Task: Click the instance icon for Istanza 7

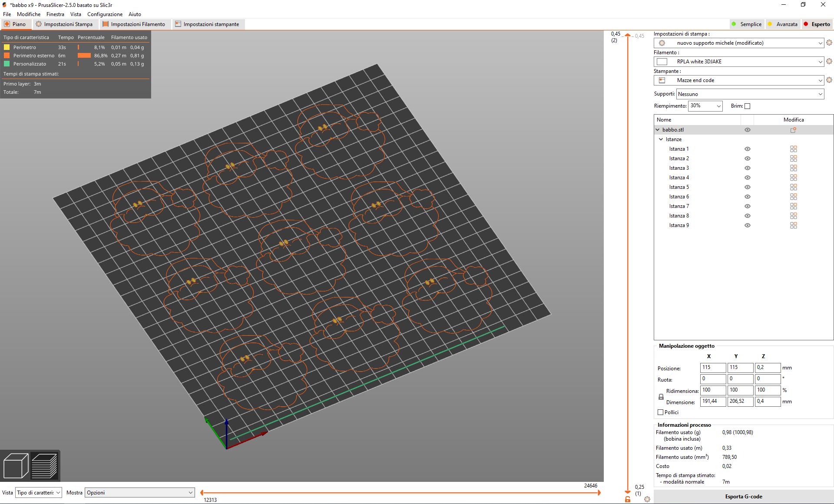Action: (x=793, y=206)
